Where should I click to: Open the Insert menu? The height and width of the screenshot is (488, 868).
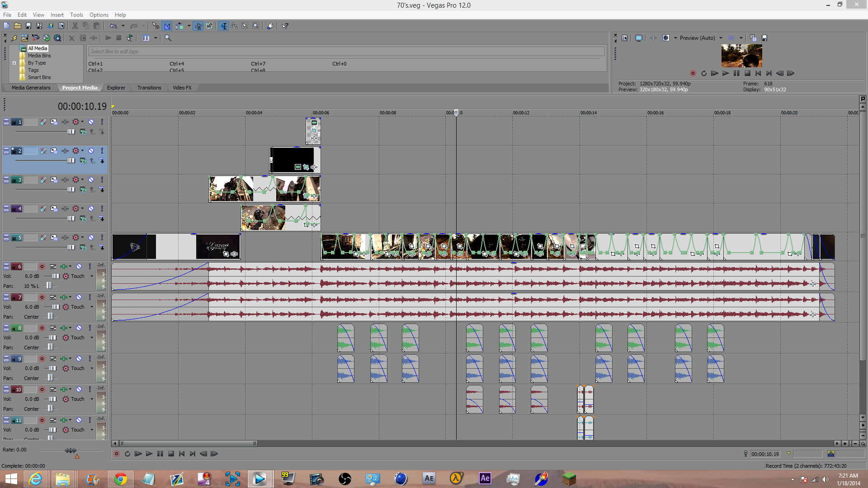[x=57, y=15]
